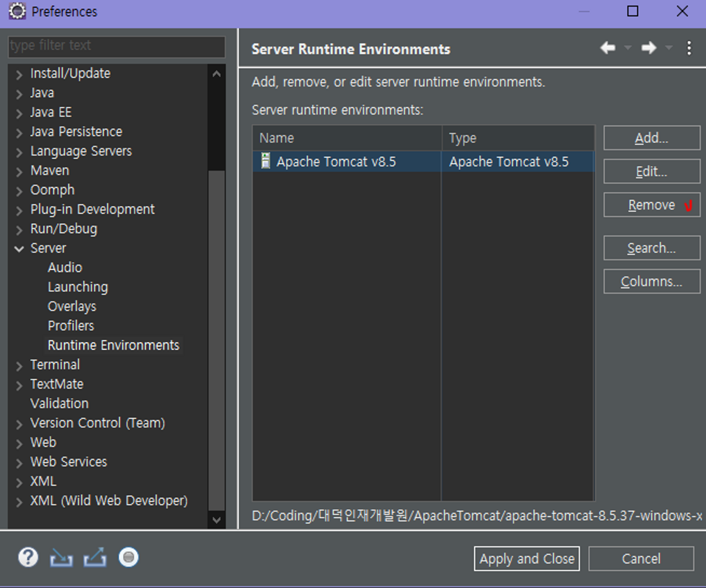Click the Tomcat install path text
Image resolution: width=706 pixels, height=588 pixels.
[477, 515]
